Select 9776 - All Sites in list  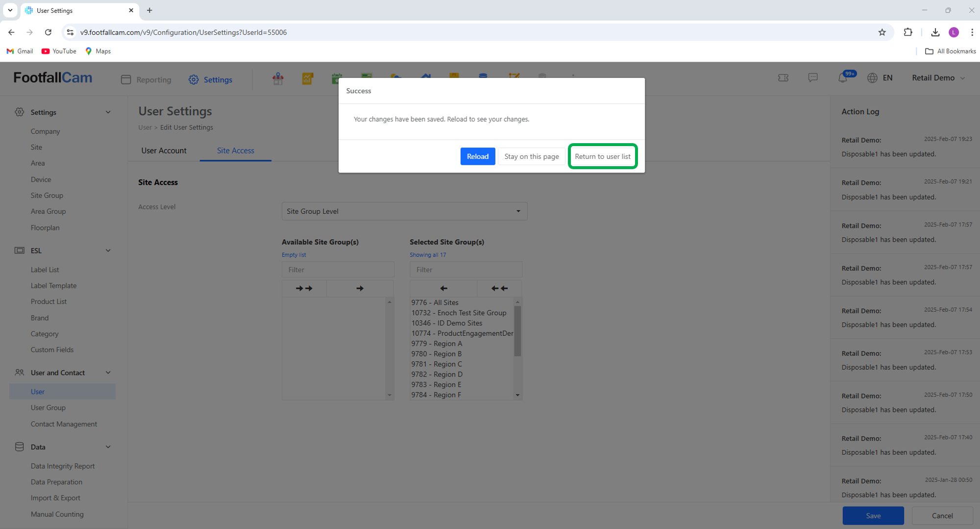pyautogui.click(x=462, y=302)
